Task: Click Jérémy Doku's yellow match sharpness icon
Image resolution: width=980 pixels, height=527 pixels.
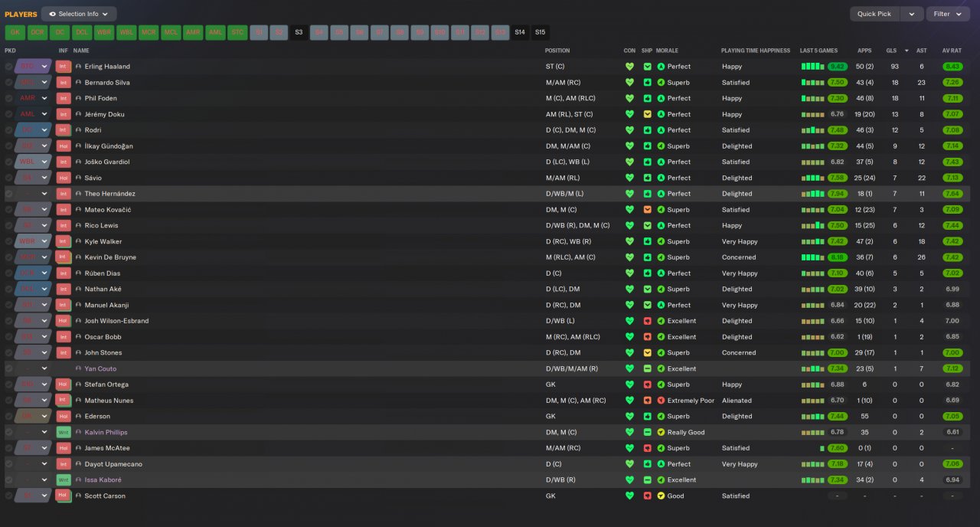Action: click(648, 114)
